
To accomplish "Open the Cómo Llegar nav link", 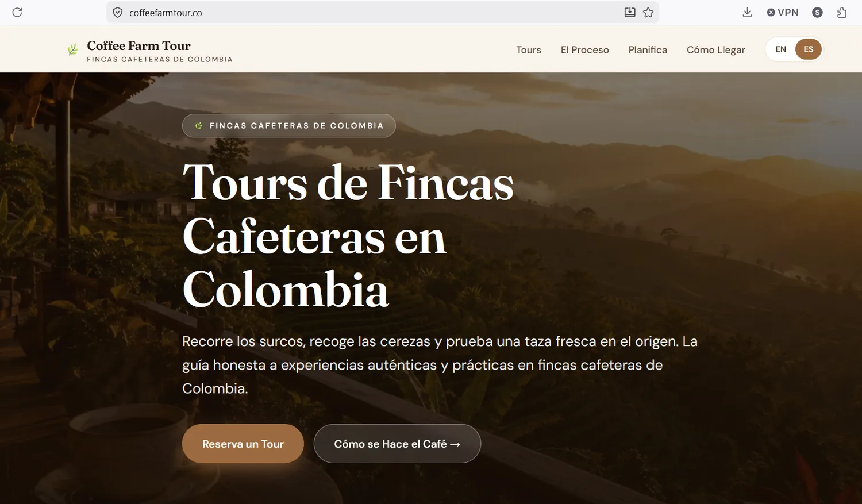I will pyautogui.click(x=715, y=50).
